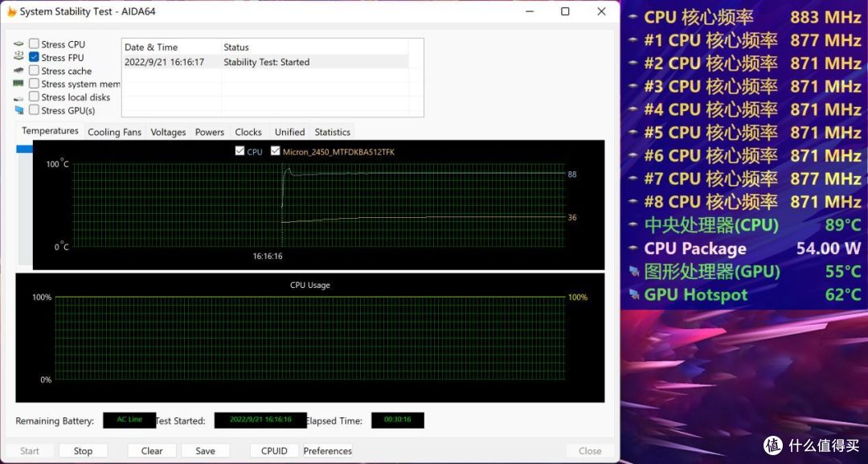Viewport: 868px width, 464px height.
Task: Click the Save button
Action: [x=206, y=450]
